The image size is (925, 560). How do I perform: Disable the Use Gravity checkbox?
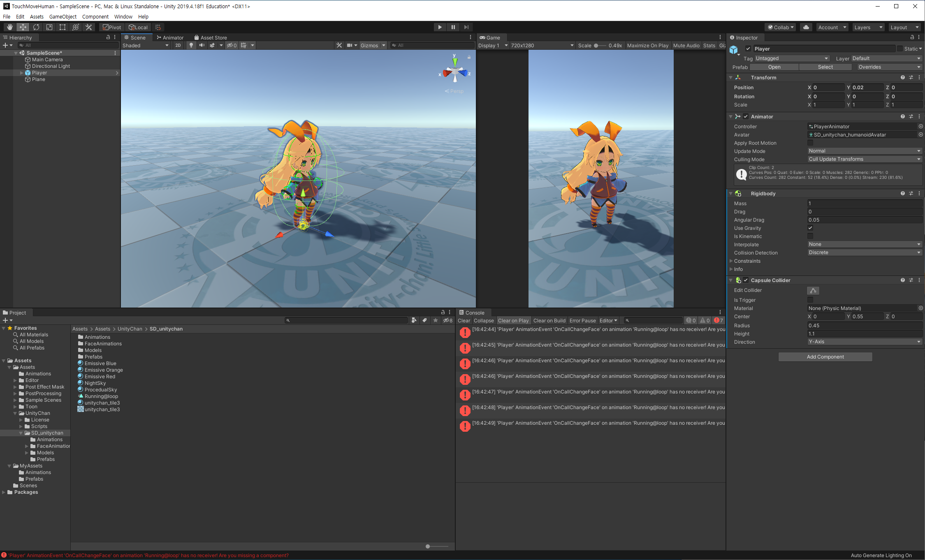click(x=810, y=228)
